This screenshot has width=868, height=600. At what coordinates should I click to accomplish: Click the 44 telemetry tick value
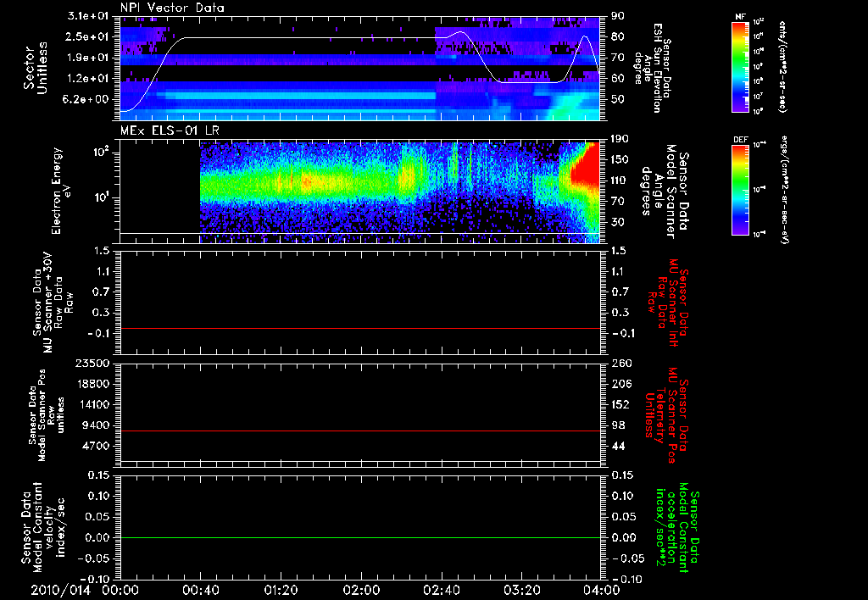tap(617, 446)
